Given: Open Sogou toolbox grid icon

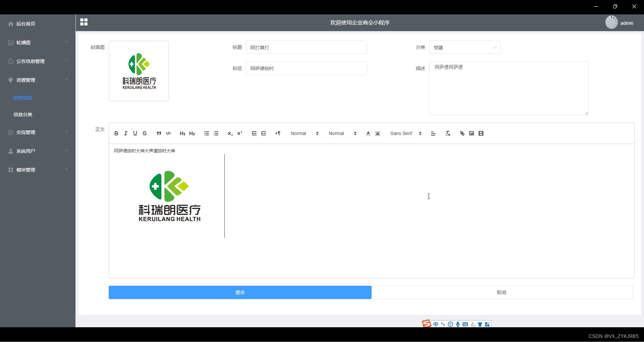Looking at the screenshot, I should 487,324.
